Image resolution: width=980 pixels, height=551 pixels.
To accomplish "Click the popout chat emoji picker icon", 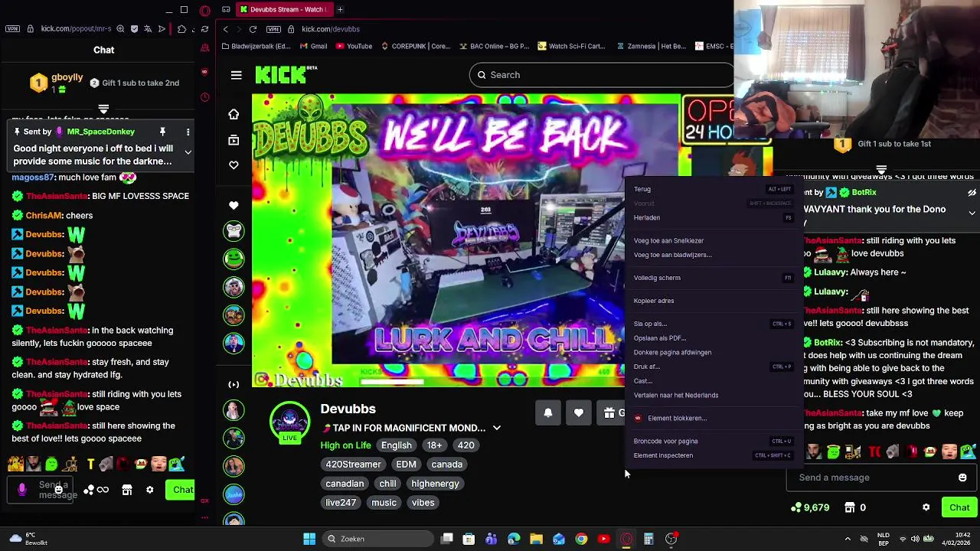I will click(58, 490).
